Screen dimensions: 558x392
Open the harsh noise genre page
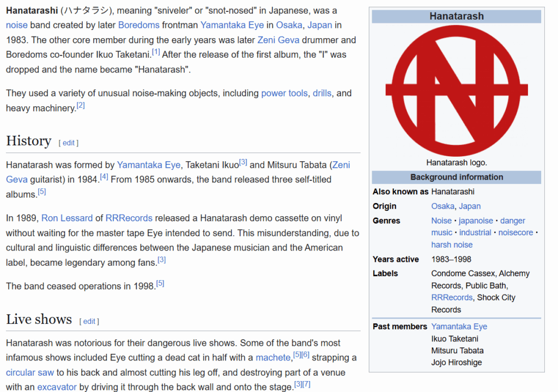[452, 244]
